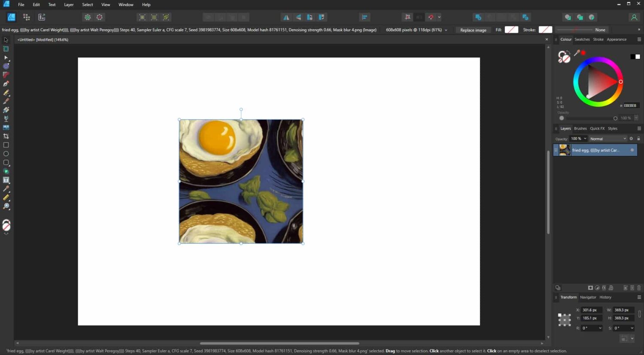
Task: Select the Frame Text tool
Action: tap(6, 180)
